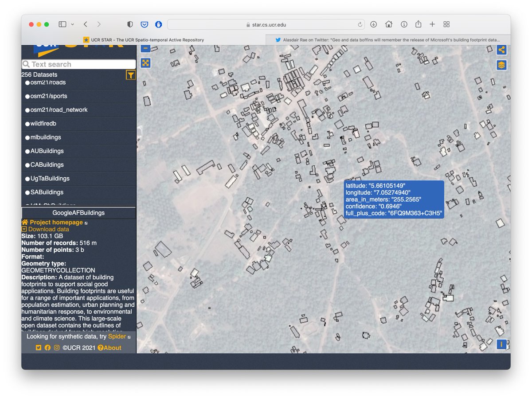Reload the page with the refresh icon

[x=360, y=25]
